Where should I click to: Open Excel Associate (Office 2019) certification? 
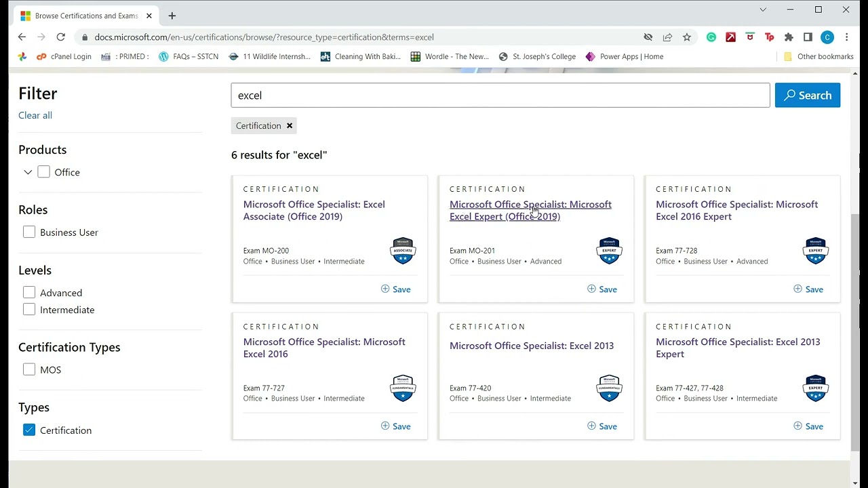[x=314, y=211]
